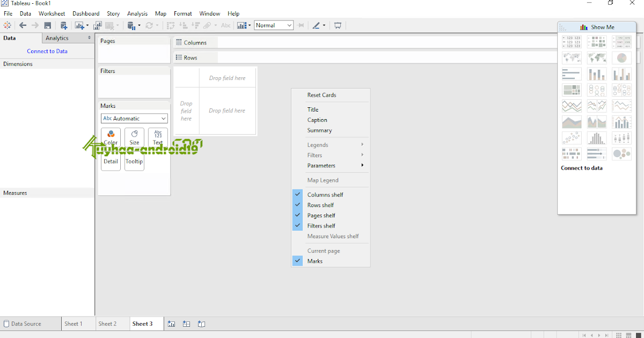This screenshot has width=644, height=338.
Task: Select the horizontal bars chart in Show Me
Action: [572, 74]
